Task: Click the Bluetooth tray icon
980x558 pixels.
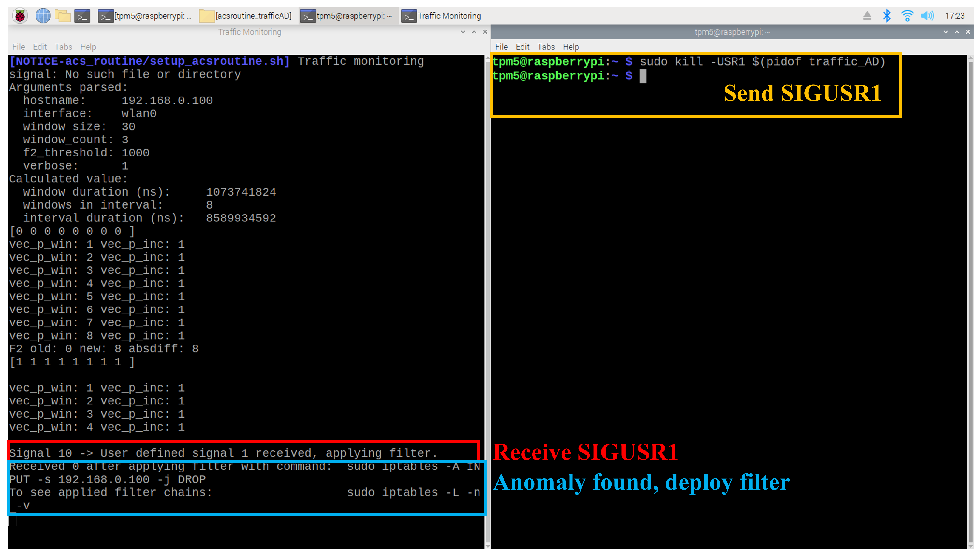Action: [886, 16]
